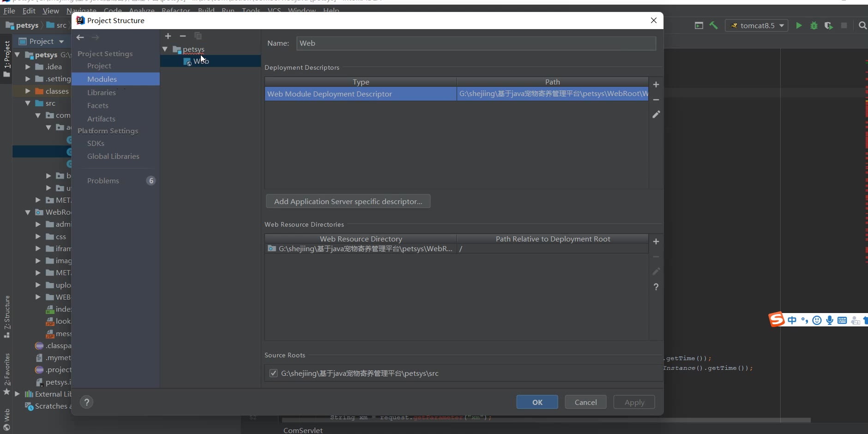The width and height of the screenshot is (868, 434).
Task: Click the back arrow in Project Structure
Action: pos(80,37)
